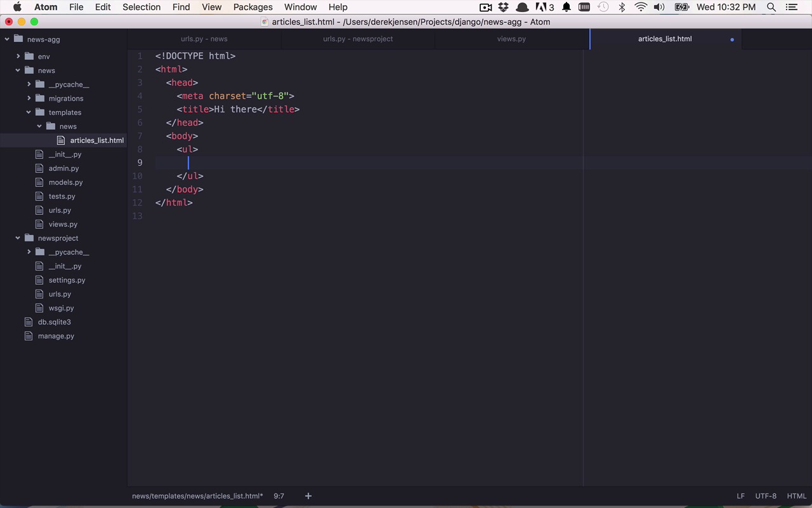Open the battery status icon

point(682,7)
